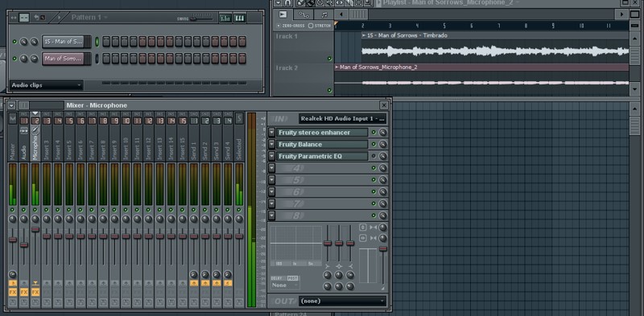Select the 15 - Man of S channel selector LED
644x316 pixels.
point(97,42)
